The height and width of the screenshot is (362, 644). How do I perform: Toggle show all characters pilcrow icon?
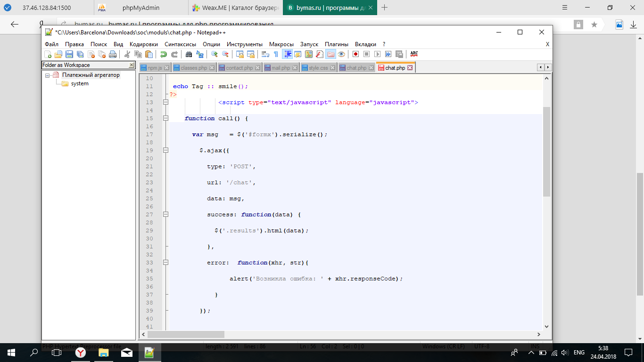coord(276,54)
